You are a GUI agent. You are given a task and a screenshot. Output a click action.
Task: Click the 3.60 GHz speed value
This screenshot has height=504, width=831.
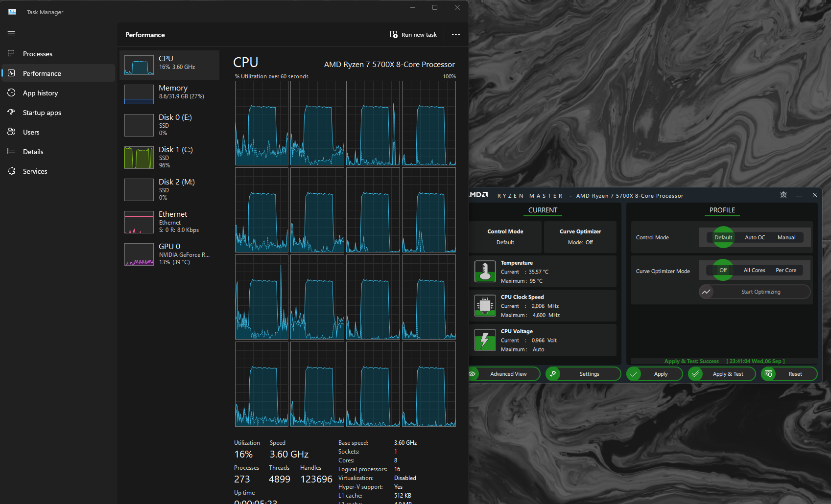[289, 454]
